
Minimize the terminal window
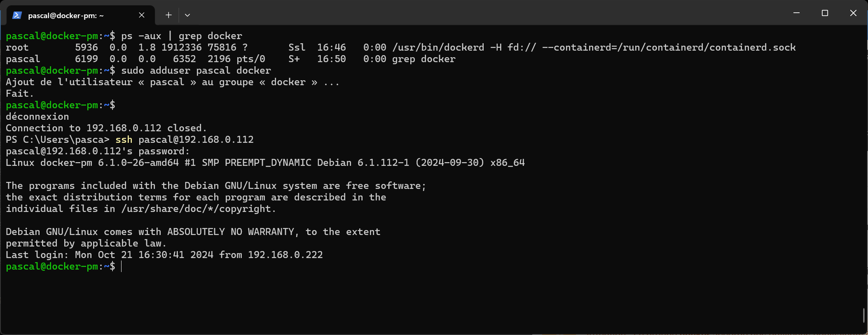[796, 13]
